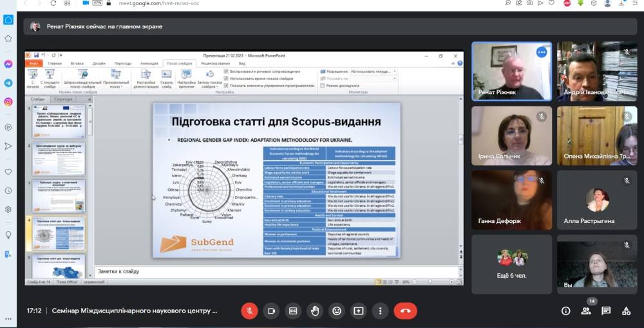
Task: Open the people participants list
Action: coord(586,311)
